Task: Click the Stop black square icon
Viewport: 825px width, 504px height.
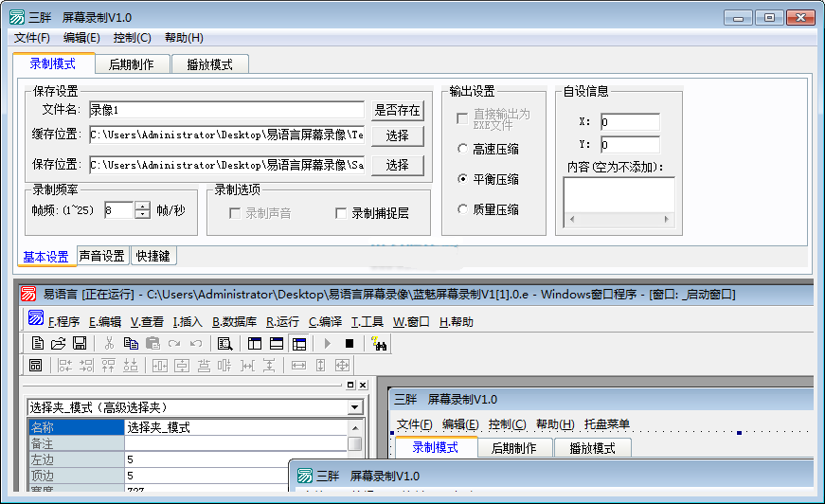Action: (350, 344)
